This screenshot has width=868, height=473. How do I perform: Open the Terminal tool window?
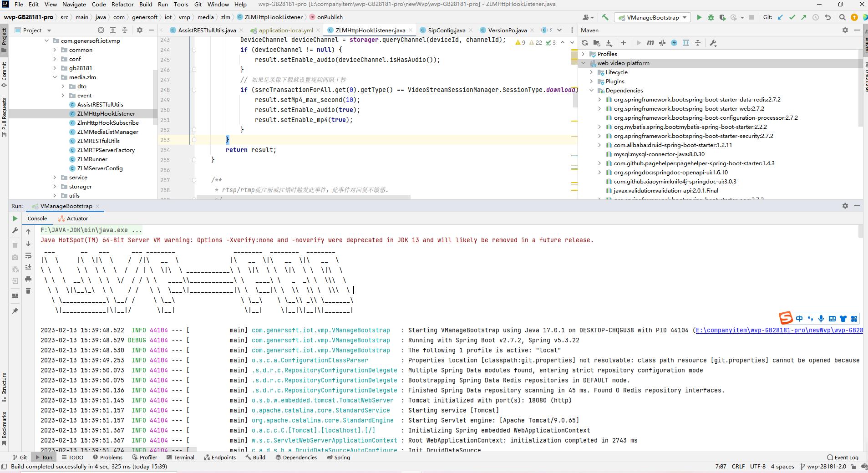coord(180,457)
